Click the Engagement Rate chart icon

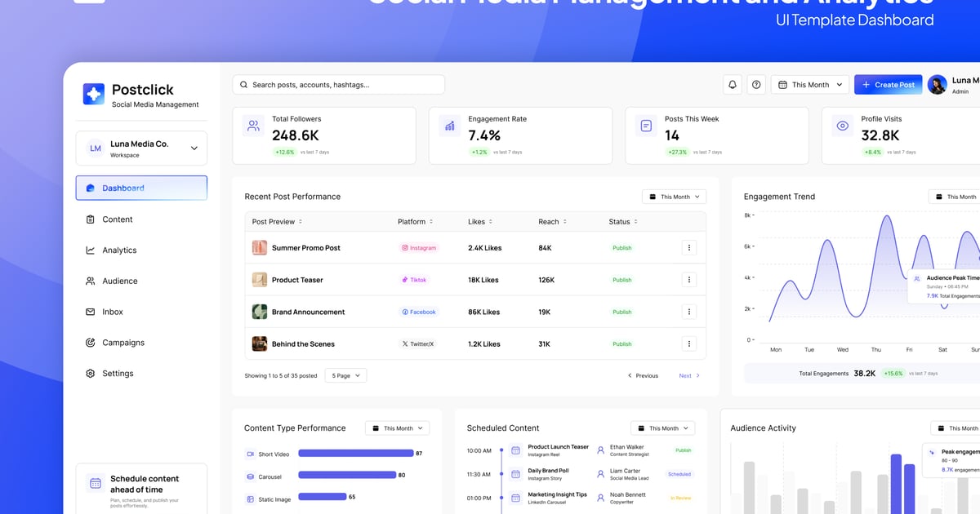click(x=450, y=126)
